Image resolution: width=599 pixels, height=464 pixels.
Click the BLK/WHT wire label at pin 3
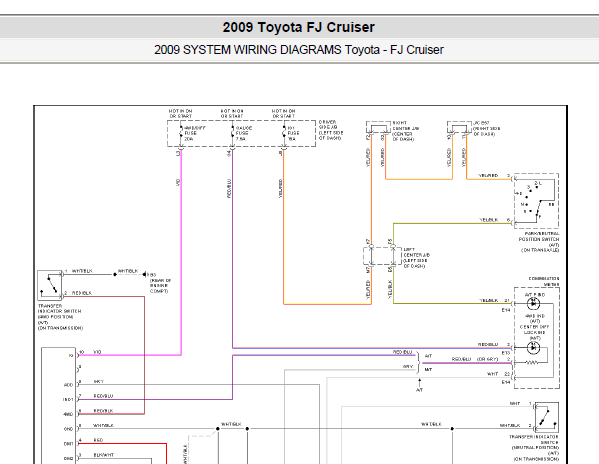(104, 455)
